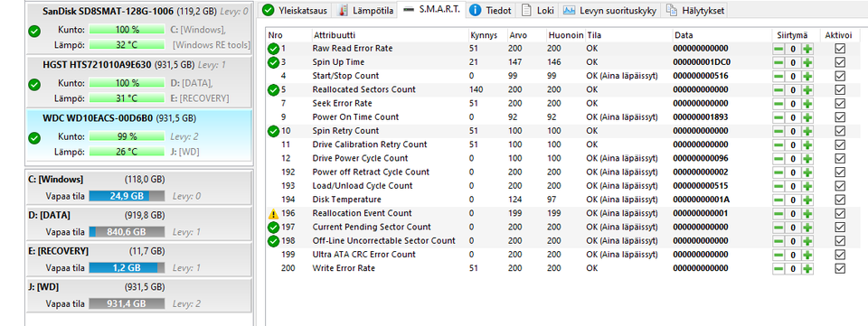
Task: Toggle Aktivoi checkbox for Ultra ATA CRC Error Count
Action: pyautogui.click(x=840, y=255)
